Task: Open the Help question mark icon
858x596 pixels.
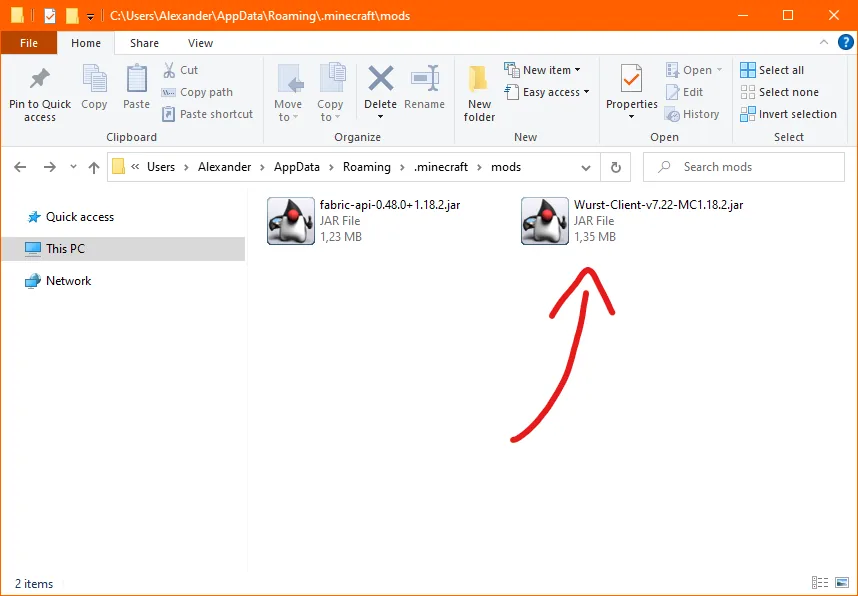Action: pos(846,43)
